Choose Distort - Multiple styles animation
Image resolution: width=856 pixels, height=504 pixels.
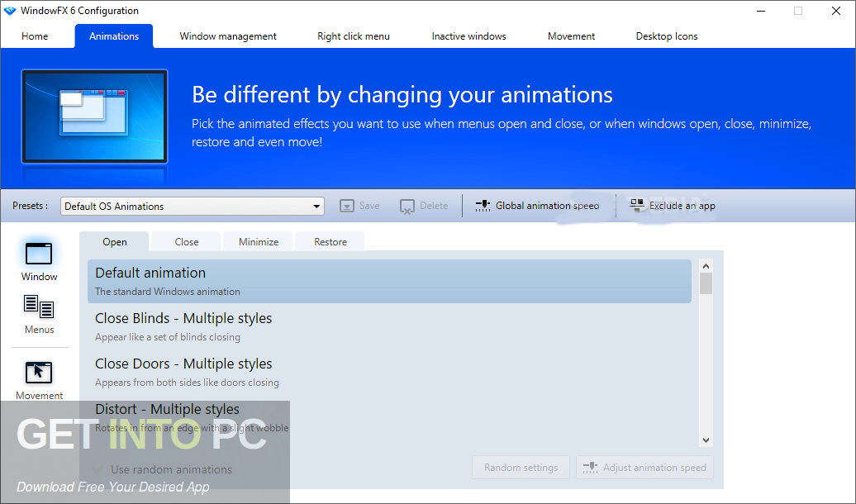[389, 417]
